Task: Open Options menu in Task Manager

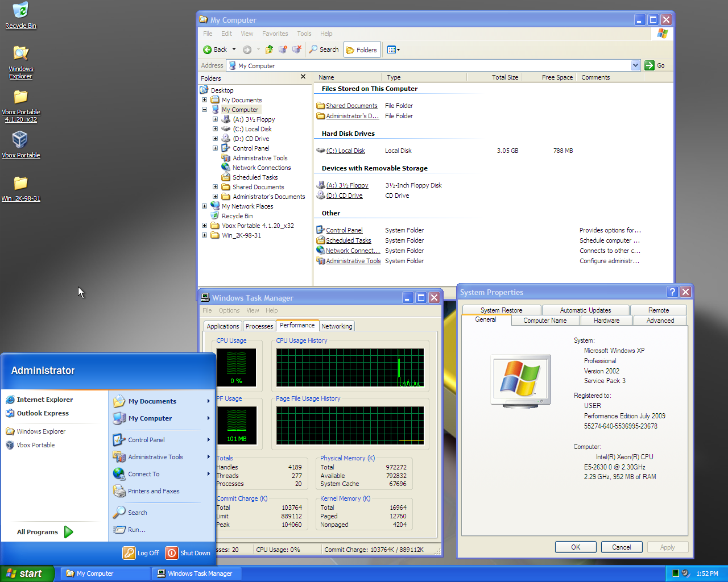Action: point(229,310)
